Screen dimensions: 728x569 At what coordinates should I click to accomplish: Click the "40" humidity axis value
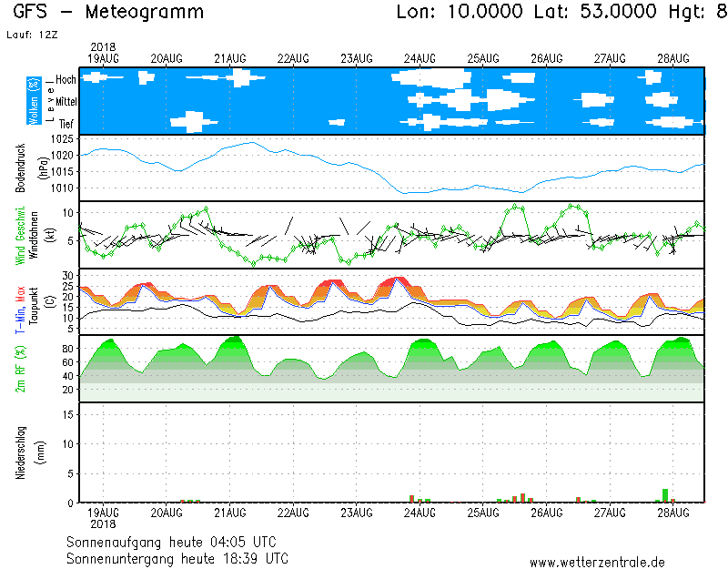pyautogui.click(x=68, y=376)
